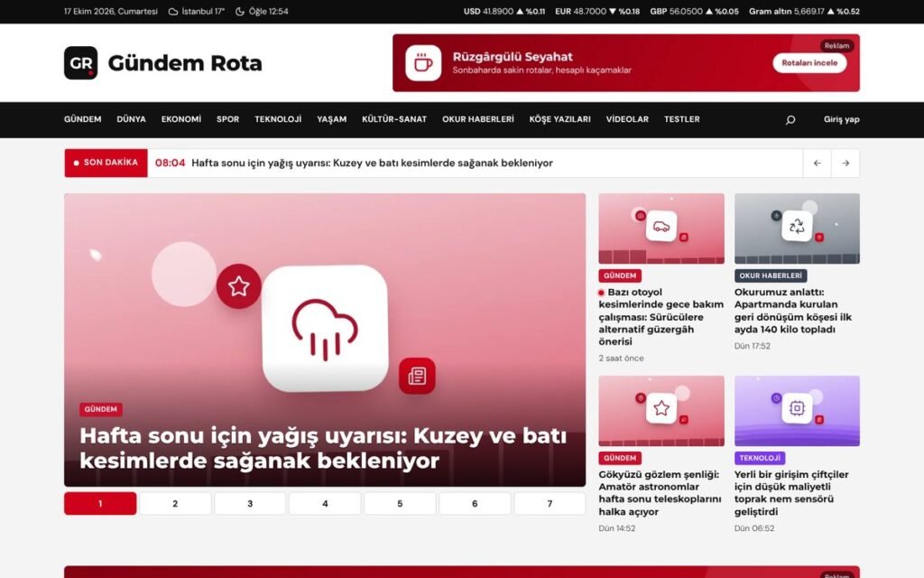The width and height of the screenshot is (924, 578).
Task: Click the GÜNDEM tag above Gökyüzü story
Action: (620, 458)
